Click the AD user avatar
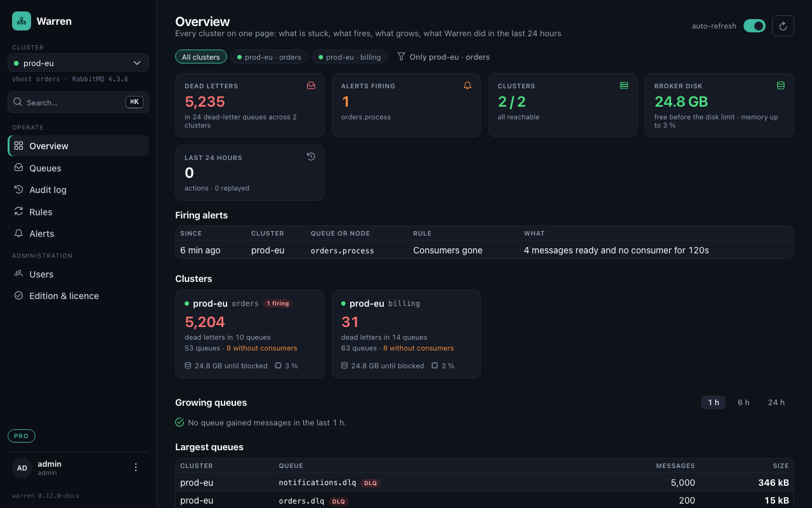Viewport: 812px width, 508px height. pyautogui.click(x=22, y=468)
